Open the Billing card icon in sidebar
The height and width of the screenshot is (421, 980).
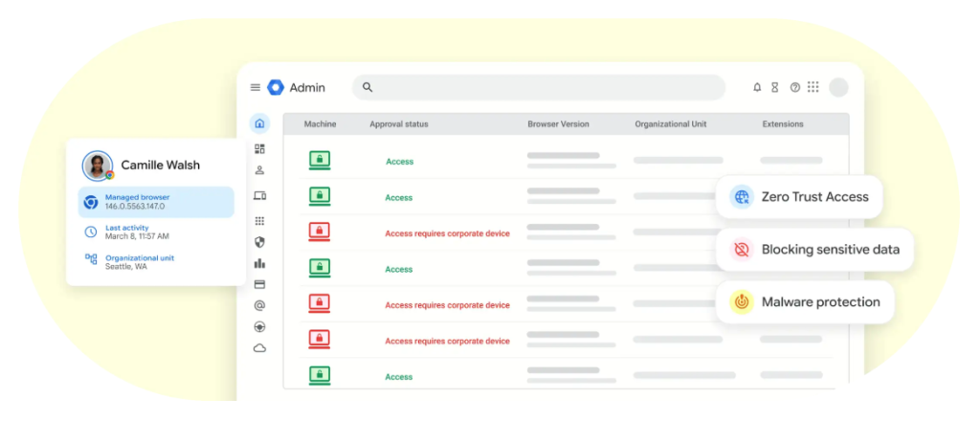260,284
